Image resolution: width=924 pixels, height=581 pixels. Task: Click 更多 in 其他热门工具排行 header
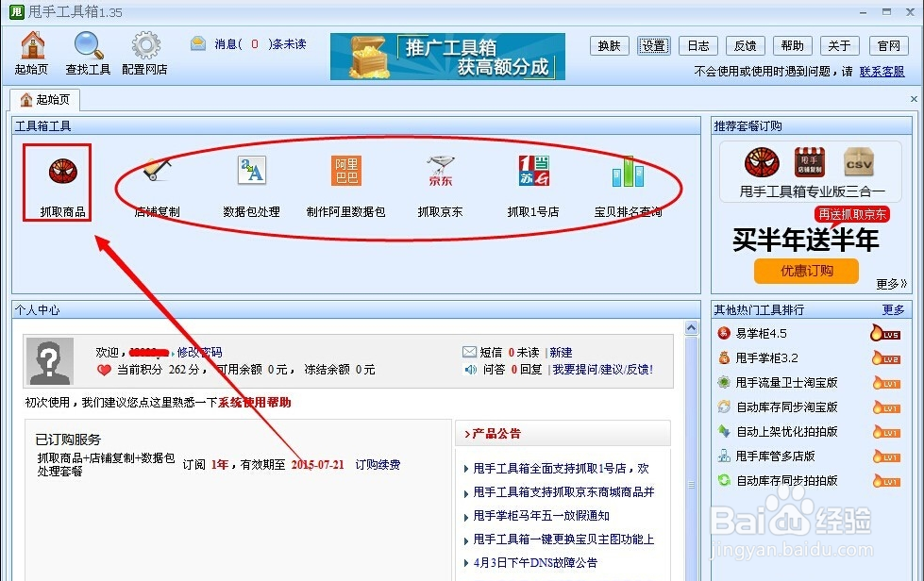click(x=894, y=309)
